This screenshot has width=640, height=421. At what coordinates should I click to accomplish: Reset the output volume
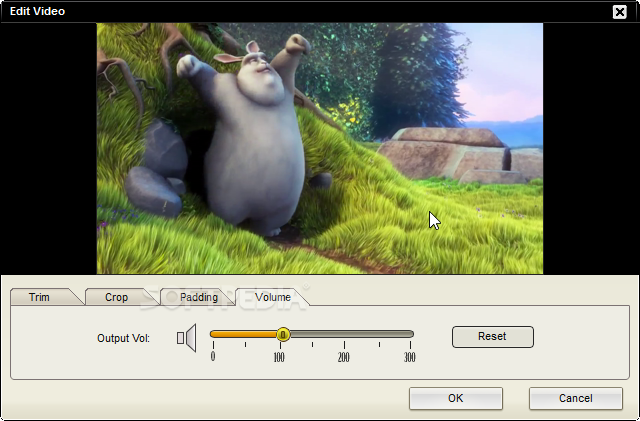pyautogui.click(x=493, y=336)
